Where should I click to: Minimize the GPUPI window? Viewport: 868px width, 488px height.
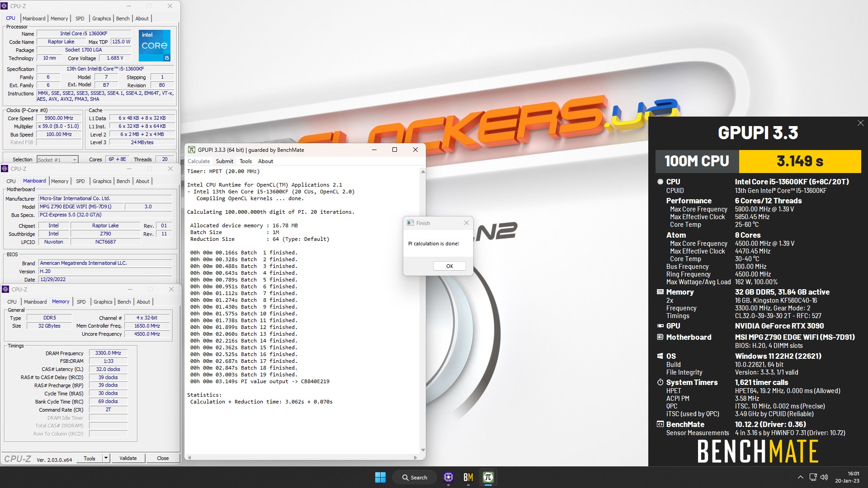[x=374, y=150]
